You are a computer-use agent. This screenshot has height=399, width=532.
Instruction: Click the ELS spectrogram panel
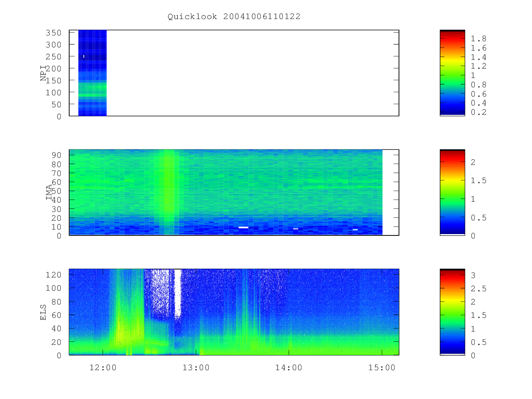pos(234,312)
